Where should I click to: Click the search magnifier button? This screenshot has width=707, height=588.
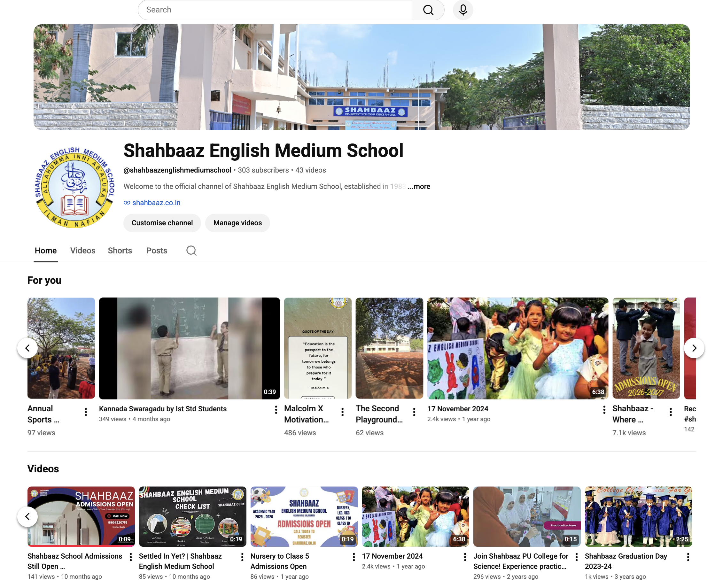428,10
